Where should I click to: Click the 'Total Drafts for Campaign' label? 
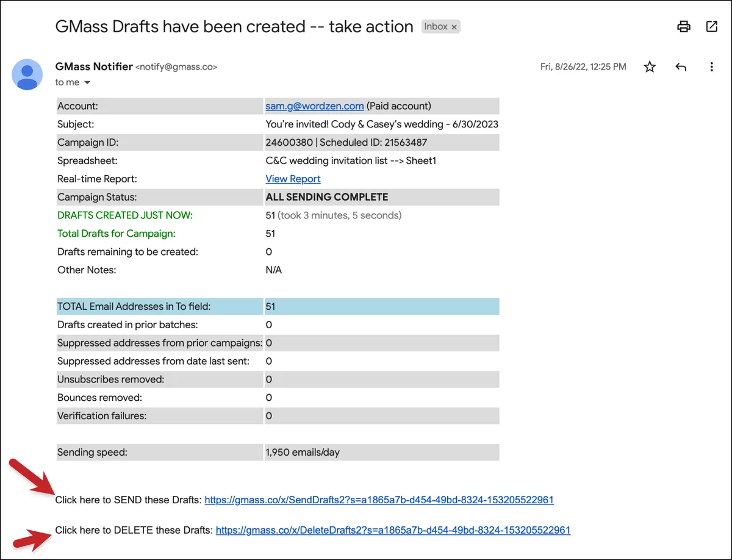[117, 234]
